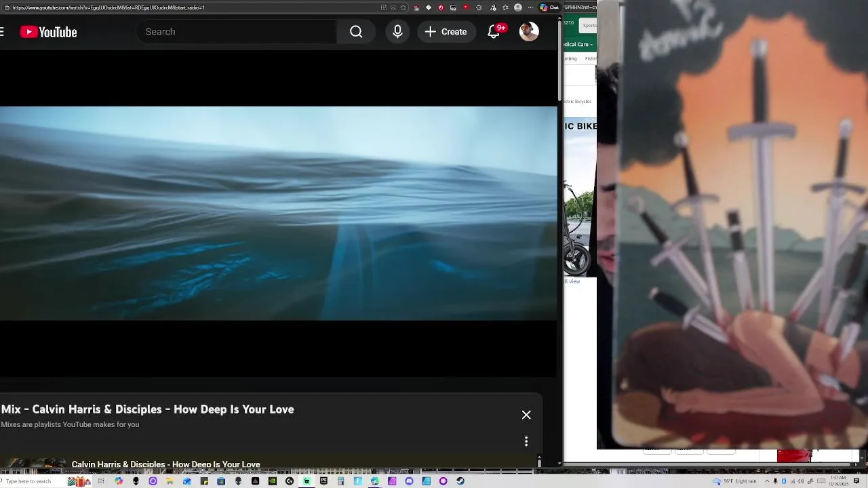868x488 pixels.
Task: Open Steam on the taskbar
Action: tap(460, 481)
